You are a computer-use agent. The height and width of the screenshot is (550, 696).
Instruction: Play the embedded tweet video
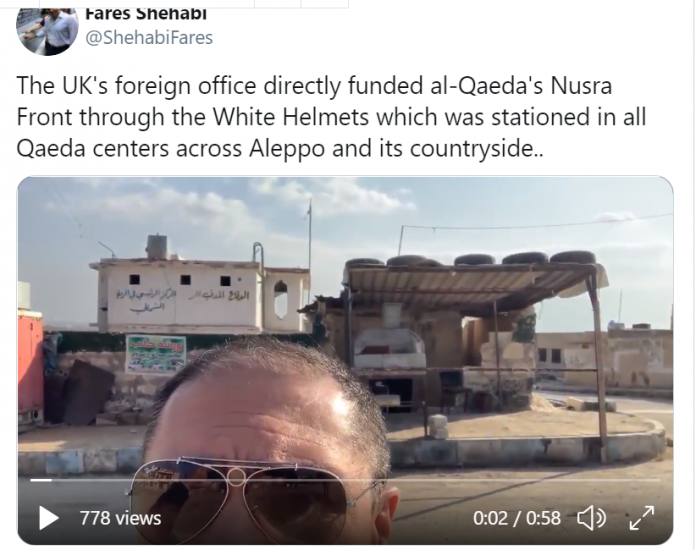point(49,518)
